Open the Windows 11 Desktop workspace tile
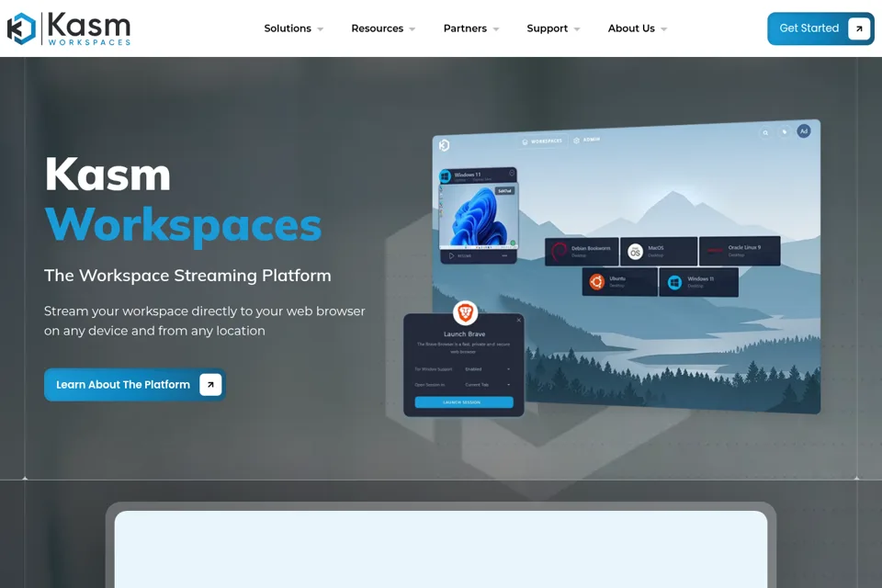Image resolution: width=882 pixels, height=588 pixels. (698, 282)
